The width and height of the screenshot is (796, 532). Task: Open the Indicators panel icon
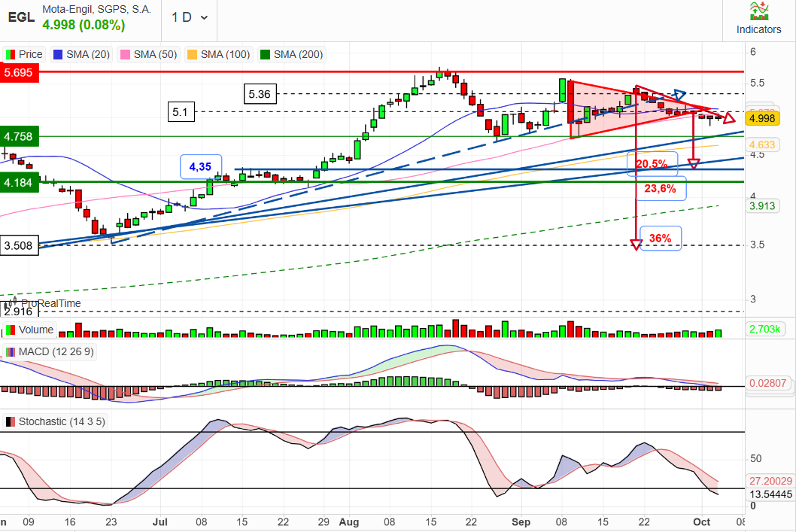(759, 11)
